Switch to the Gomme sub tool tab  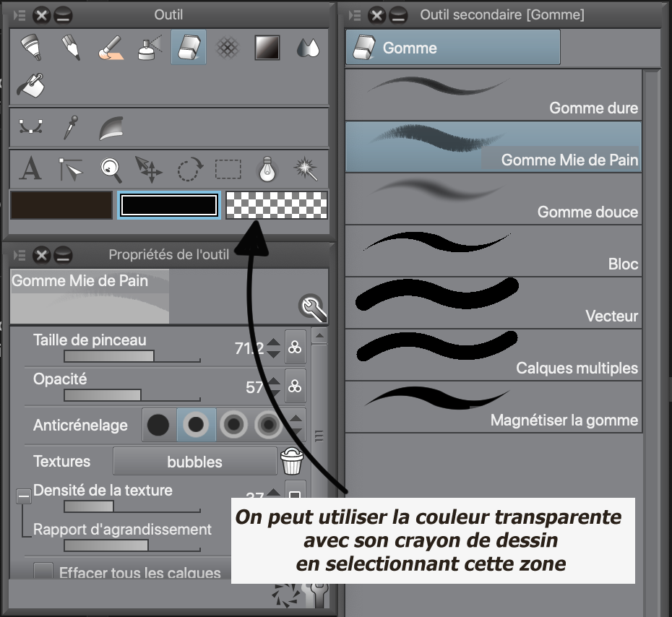(453, 48)
